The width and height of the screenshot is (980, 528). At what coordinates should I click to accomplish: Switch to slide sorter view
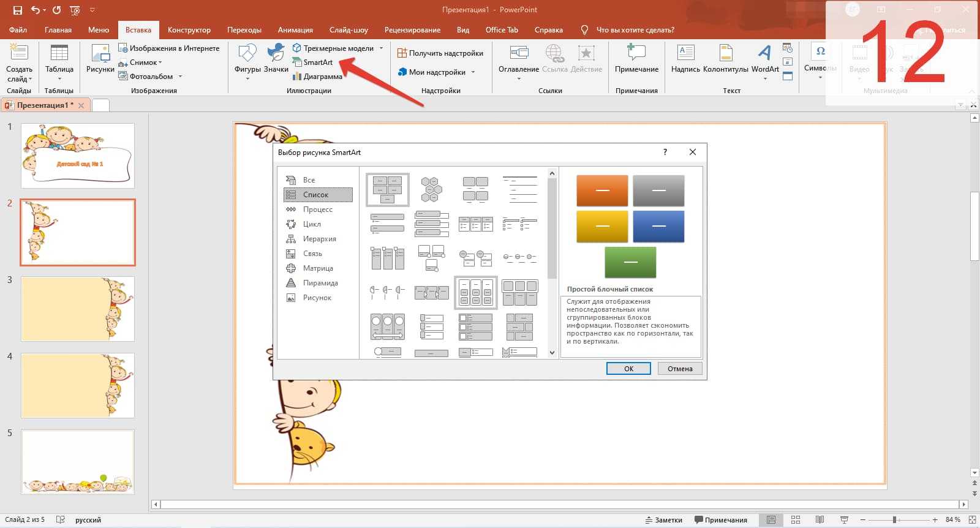click(x=796, y=520)
